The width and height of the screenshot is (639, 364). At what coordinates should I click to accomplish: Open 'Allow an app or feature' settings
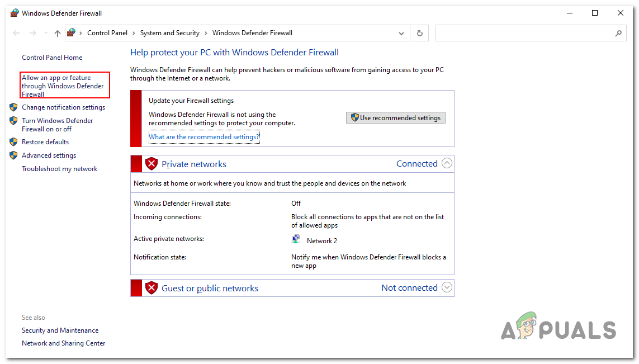click(61, 86)
